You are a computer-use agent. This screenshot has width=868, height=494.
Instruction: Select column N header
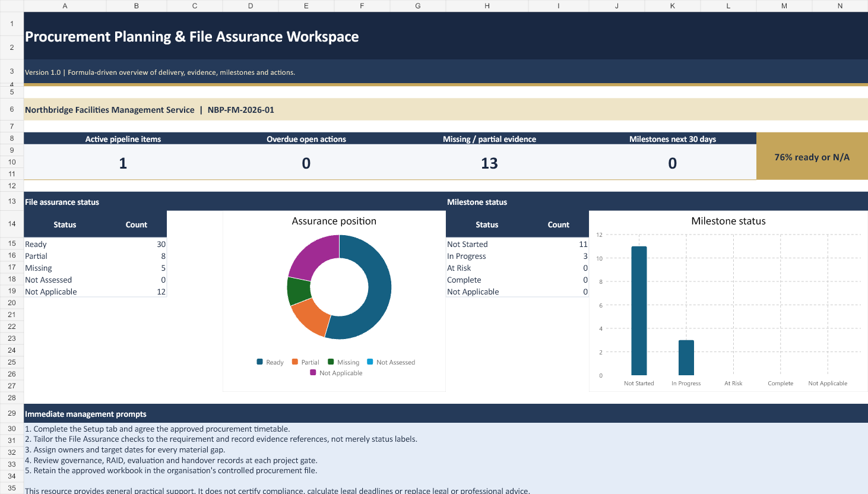pyautogui.click(x=840, y=6)
